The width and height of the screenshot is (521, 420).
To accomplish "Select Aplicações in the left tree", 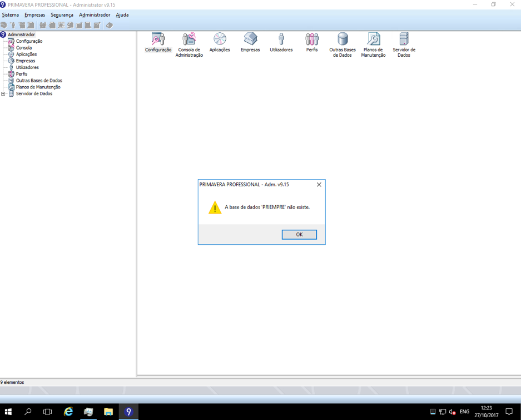I will point(26,54).
